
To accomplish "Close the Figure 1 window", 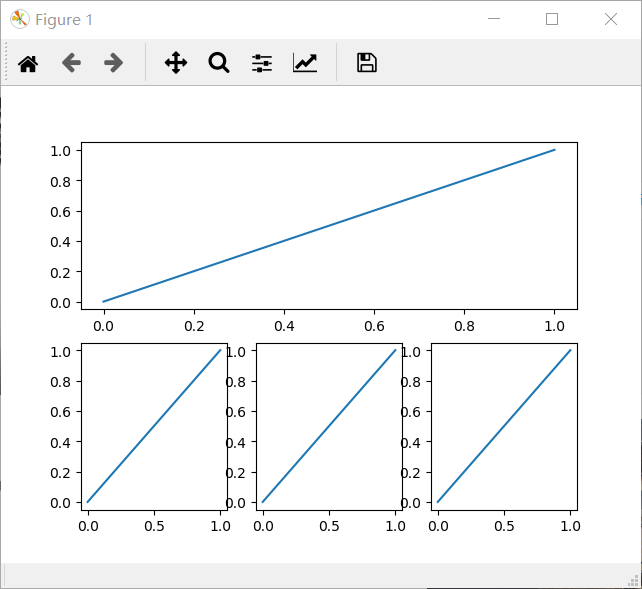I will coord(611,19).
